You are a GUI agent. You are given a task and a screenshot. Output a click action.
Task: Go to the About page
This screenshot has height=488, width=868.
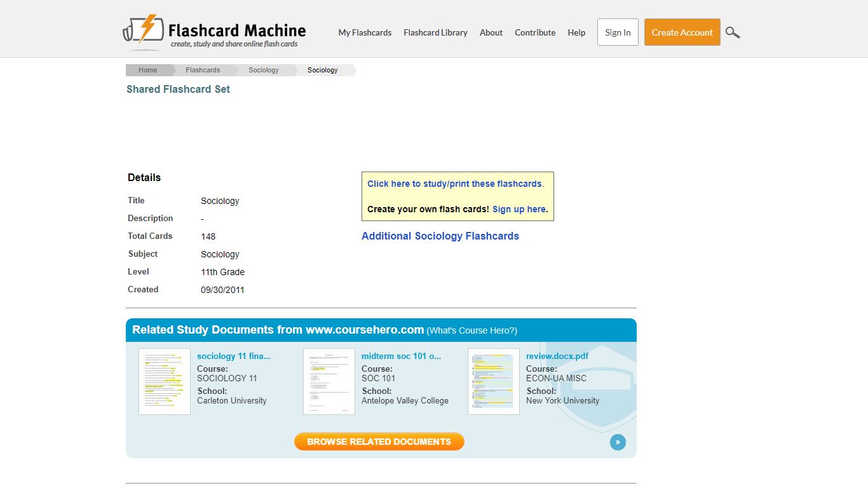(x=491, y=32)
